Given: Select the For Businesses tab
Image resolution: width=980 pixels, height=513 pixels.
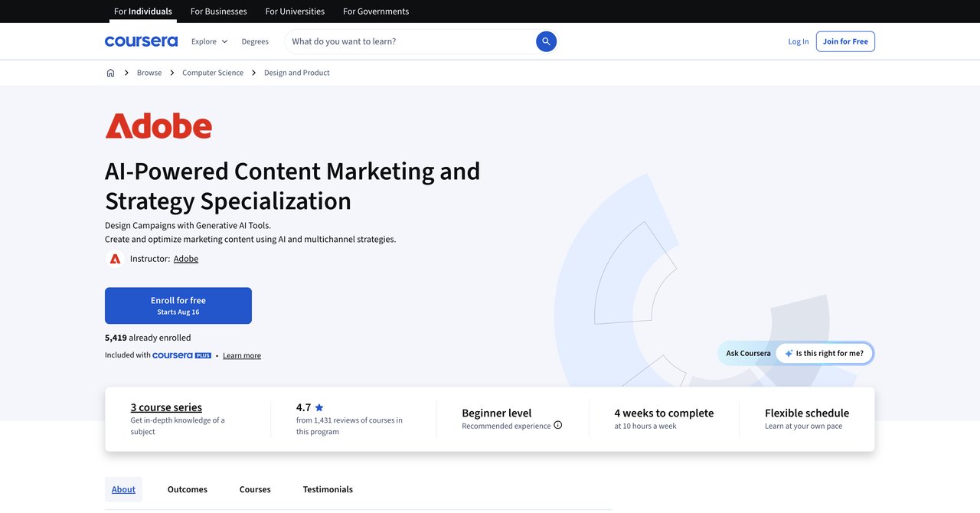Looking at the screenshot, I should (219, 11).
